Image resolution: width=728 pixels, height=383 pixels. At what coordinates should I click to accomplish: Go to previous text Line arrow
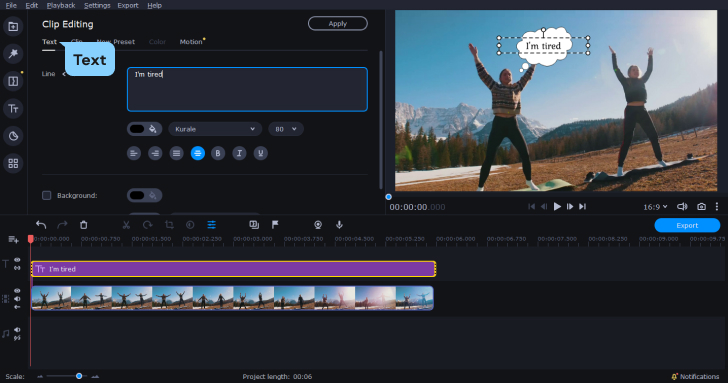click(x=64, y=74)
